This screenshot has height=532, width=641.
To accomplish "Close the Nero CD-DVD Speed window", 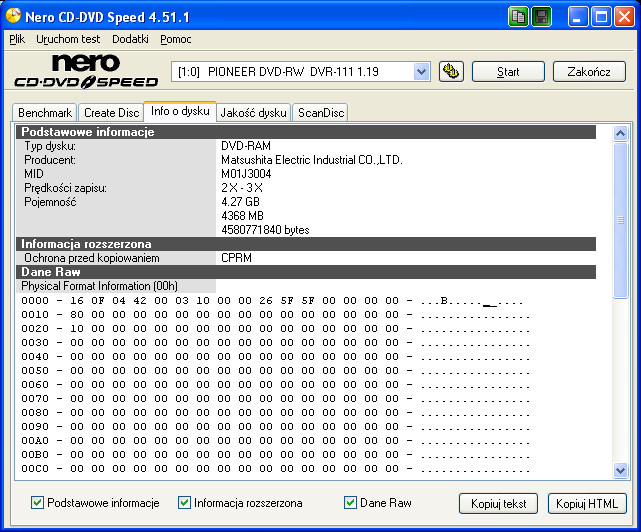I will (625, 17).
